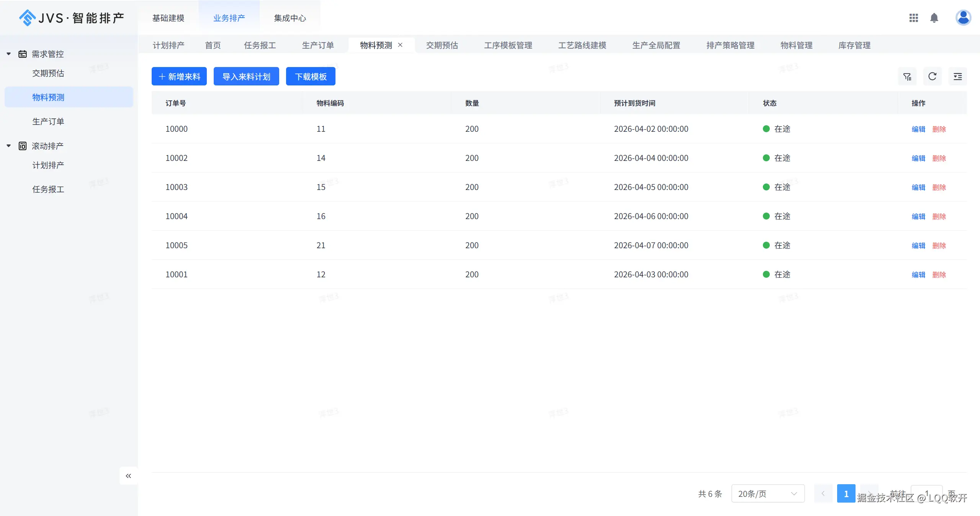Open the apps grid icon
Screen dimensions: 980x516
[913, 18]
